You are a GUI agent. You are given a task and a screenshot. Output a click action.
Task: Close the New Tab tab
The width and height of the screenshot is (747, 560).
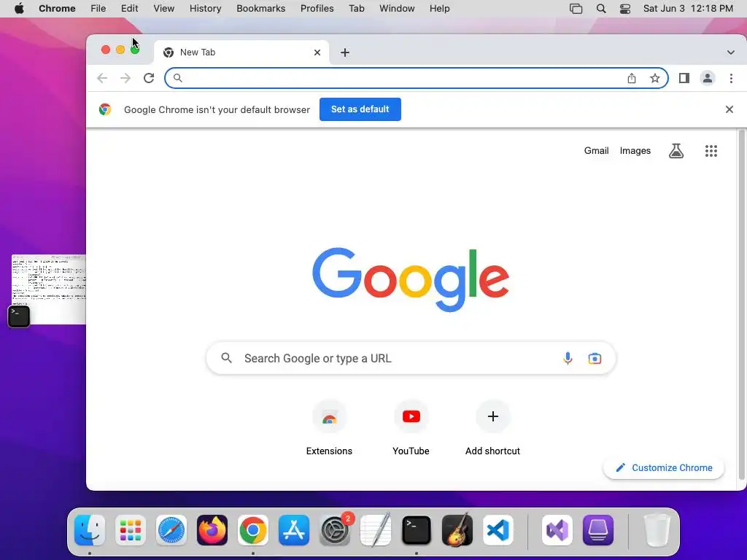(x=317, y=52)
